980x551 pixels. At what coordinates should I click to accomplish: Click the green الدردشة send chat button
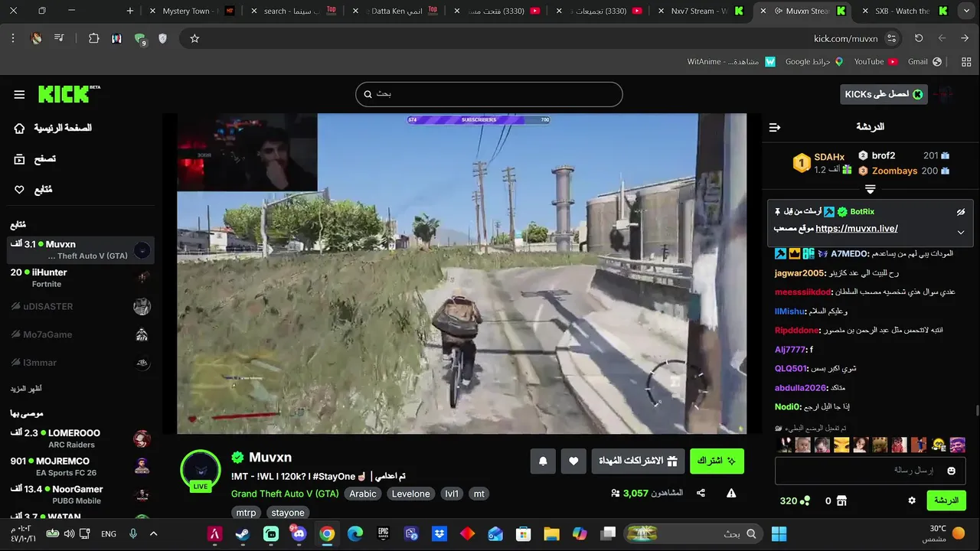[x=946, y=500]
